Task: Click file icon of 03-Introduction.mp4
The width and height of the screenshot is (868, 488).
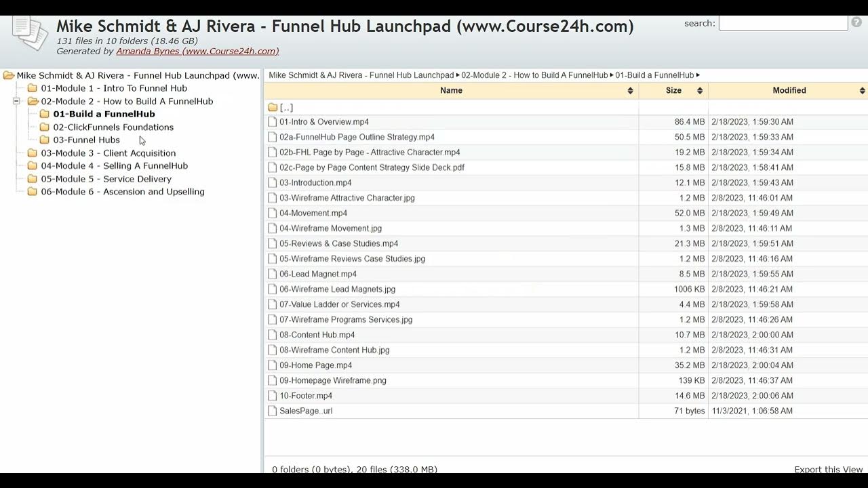Action: [273, 183]
